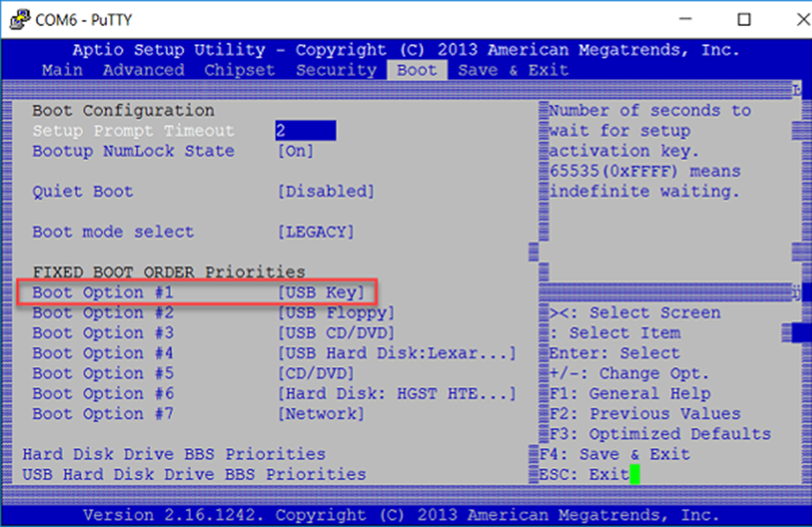Screen dimensions: 812x527
Task: Switch to the Advanced tab
Action: click(144, 70)
